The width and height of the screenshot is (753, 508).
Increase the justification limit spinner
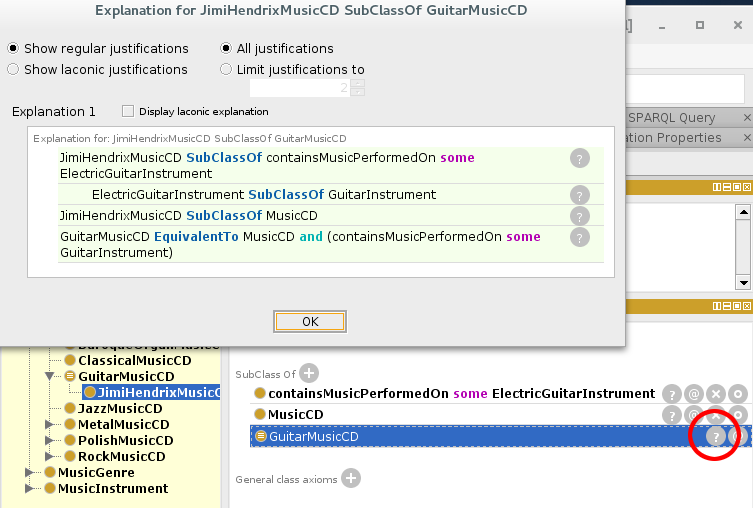tap(357, 84)
